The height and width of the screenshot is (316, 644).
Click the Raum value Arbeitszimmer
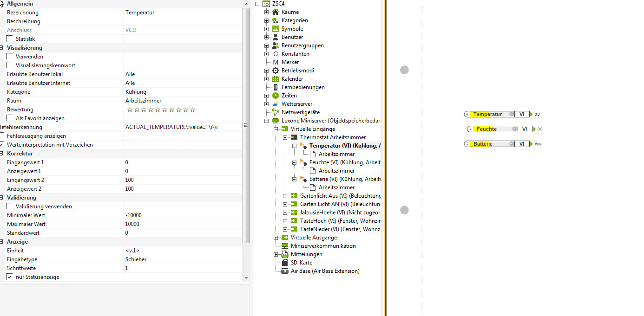click(183, 101)
